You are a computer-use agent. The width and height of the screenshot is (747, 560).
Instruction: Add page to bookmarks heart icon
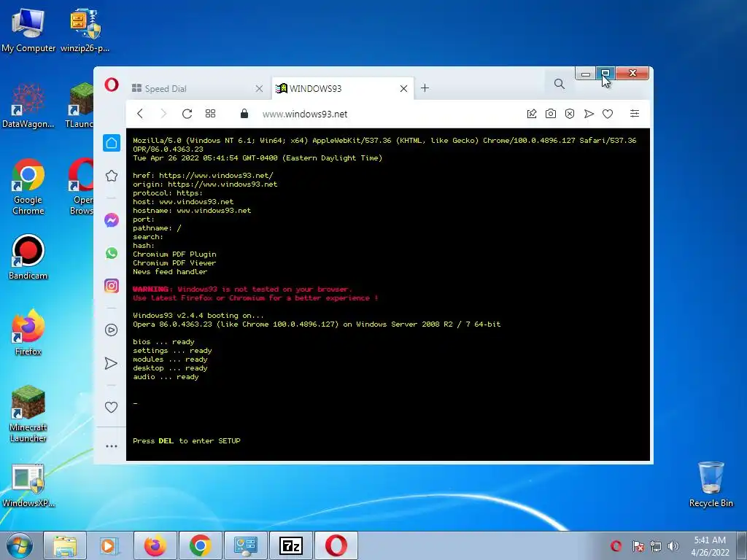[608, 114]
